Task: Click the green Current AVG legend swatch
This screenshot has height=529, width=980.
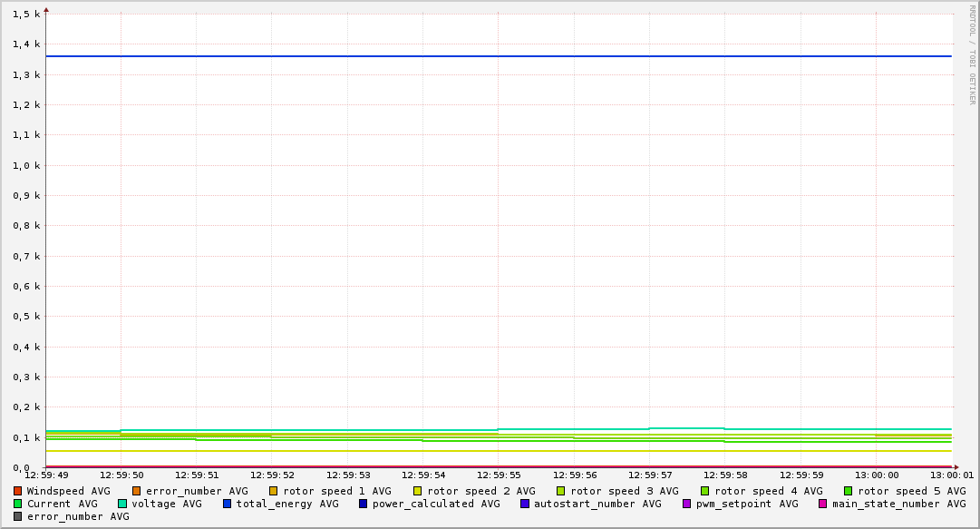Action: 18,504
